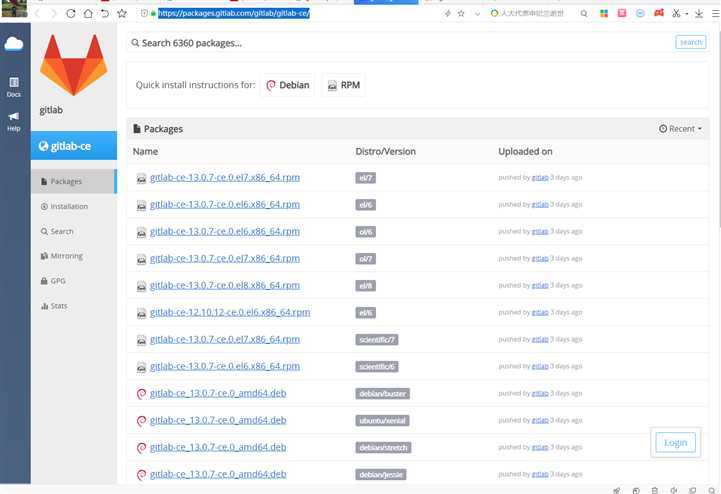
Task: Click the Debian swirl icon in ubuntu/xenial row
Action: click(x=141, y=420)
